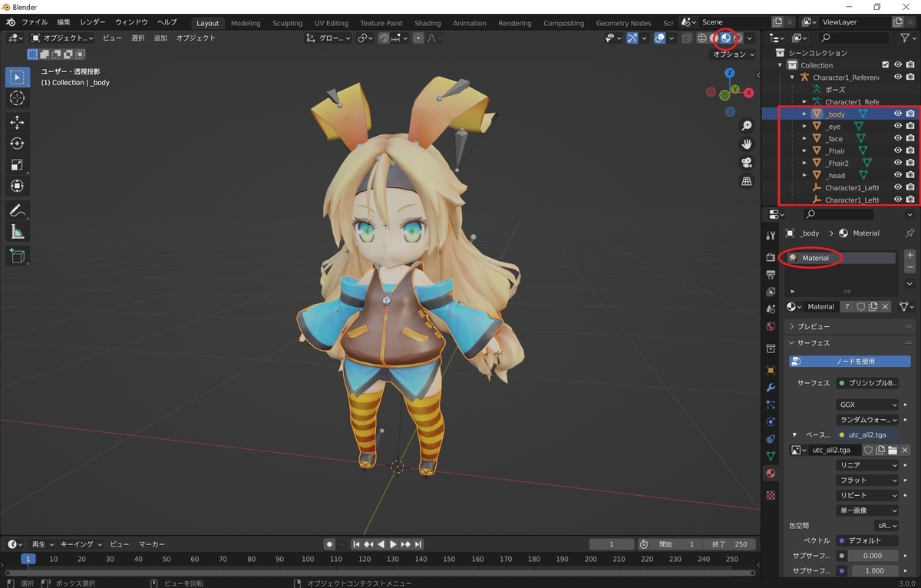Open transform orientation dropdown
Viewport: 921px width, 588px height.
coord(328,38)
